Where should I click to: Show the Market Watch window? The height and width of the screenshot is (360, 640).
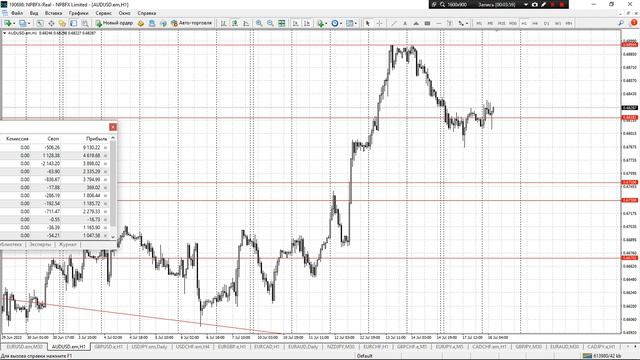[x=40, y=23]
